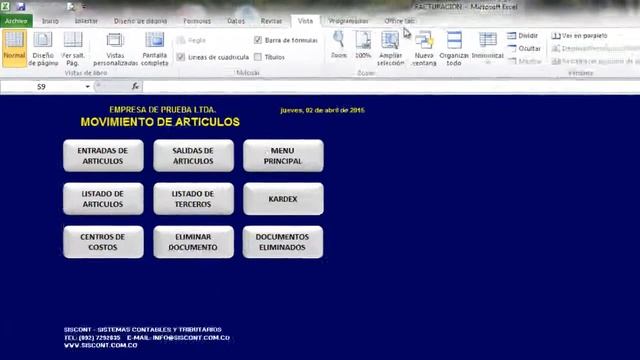The width and height of the screenshot is (640, 360).
Task: Open the Inicio tab
Action: (x=51, y=21)
